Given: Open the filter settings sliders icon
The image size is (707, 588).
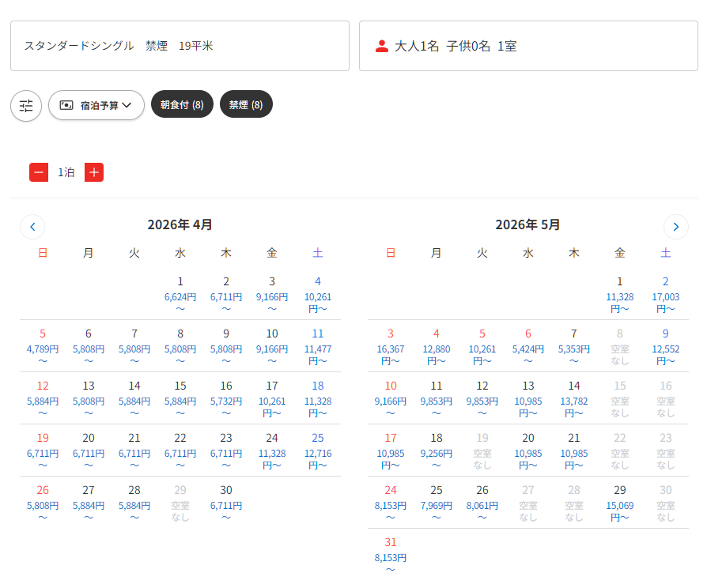Looking at the screenshot, I should tap(26, 105).
